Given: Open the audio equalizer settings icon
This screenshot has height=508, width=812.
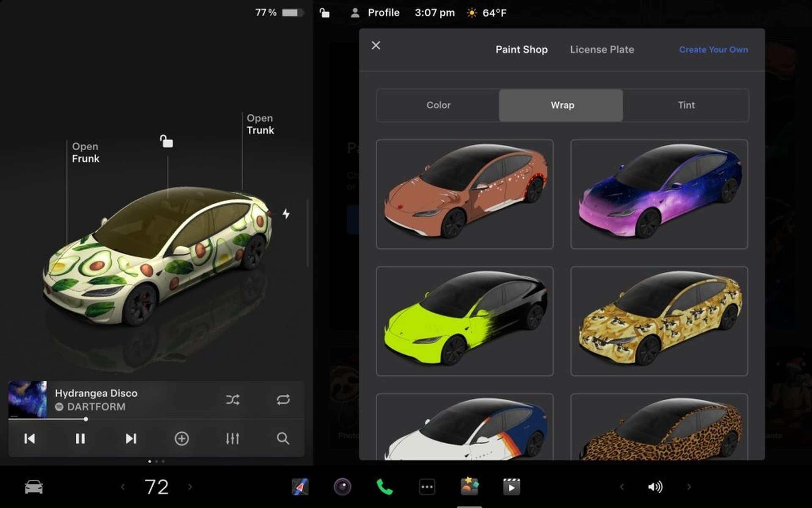Looking at the screenshot, I should 232,439.
